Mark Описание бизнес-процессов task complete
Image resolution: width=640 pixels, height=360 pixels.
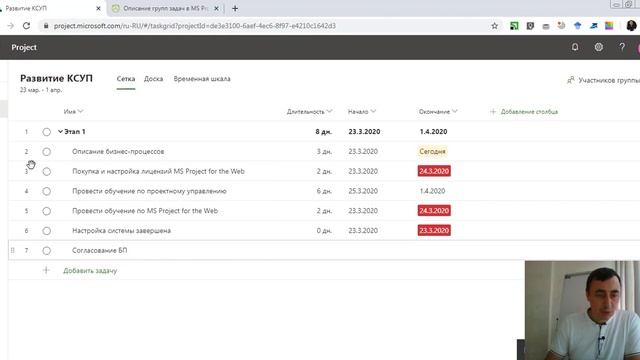click(47, 152)
